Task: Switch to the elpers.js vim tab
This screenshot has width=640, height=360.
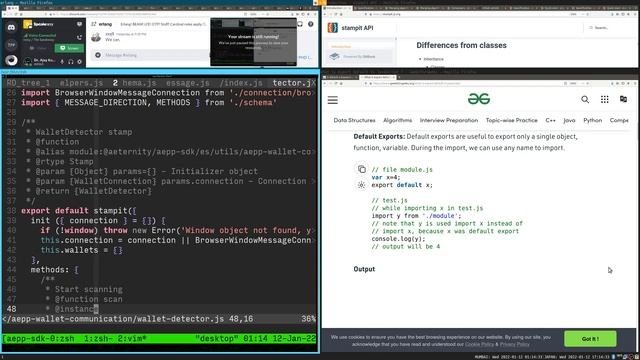Action: coord(81,83)
